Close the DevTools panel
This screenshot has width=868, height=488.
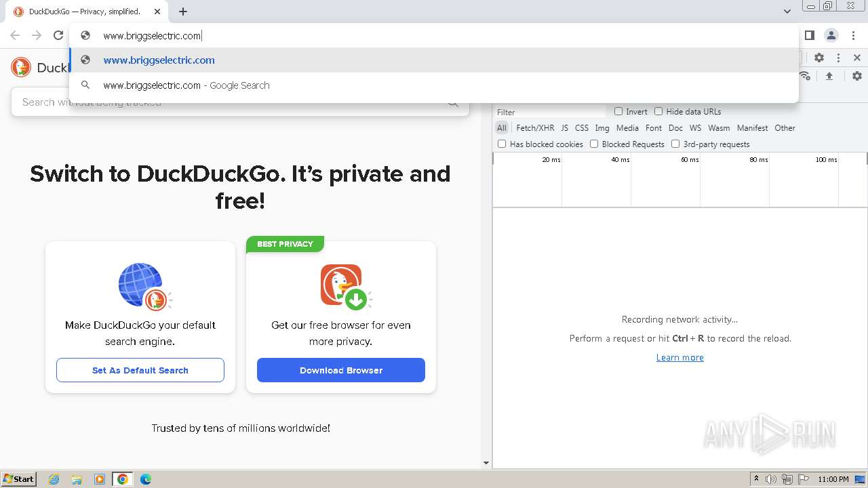tap(857, 58)
